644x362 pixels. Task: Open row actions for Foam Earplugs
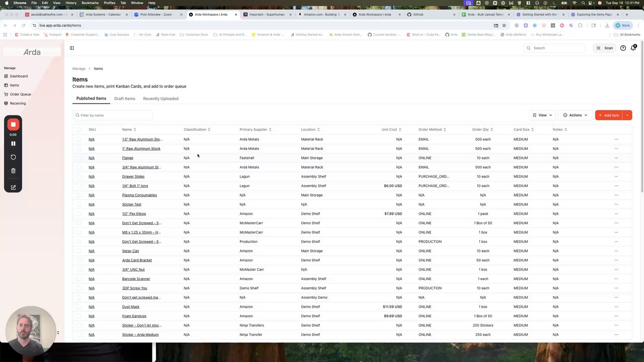(x=616, y=316)
